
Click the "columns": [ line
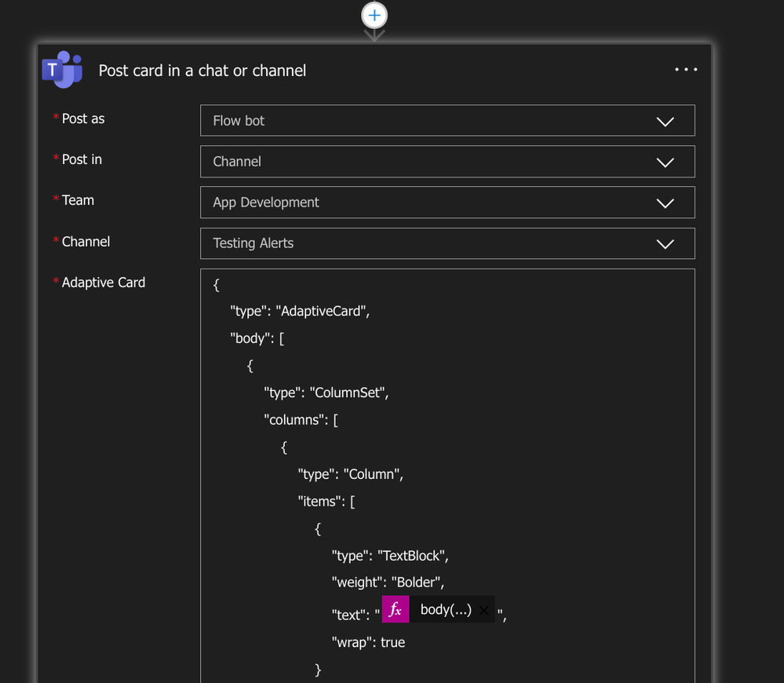[301, 420]
